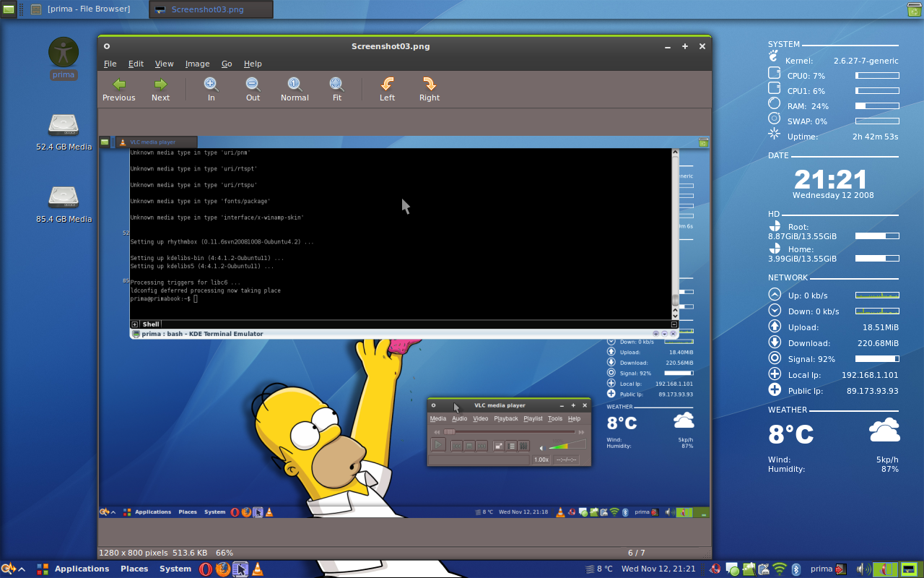
Task: Open the wireless network tray icon
Action: (780, 569)
